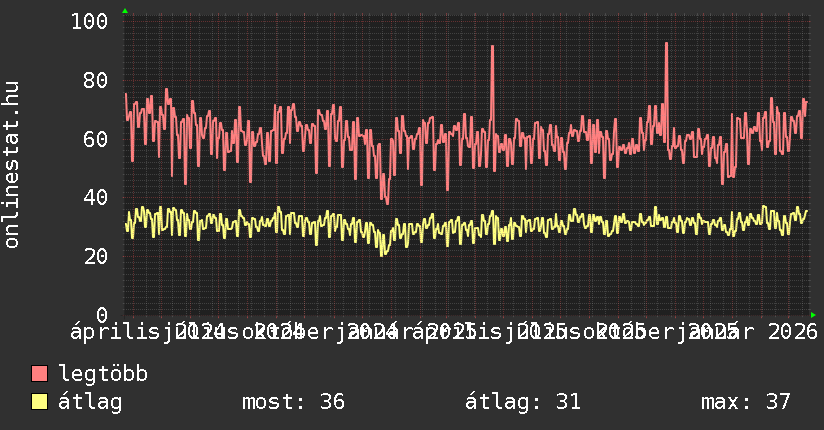Image resolution: width=824 pixels, height=430 pixels.
Task: Click the "átlag: 31" average statistic
Action: 522,402
